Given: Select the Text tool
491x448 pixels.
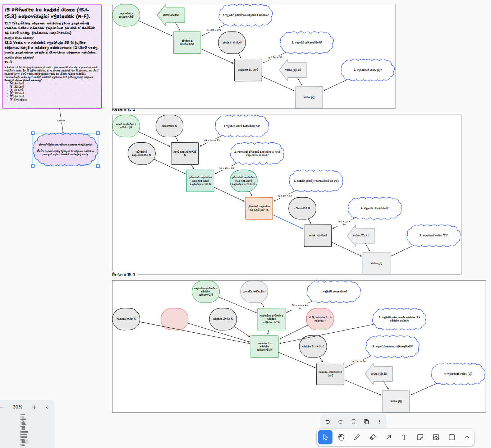Looking at the screenshot, I should [x=404, y=437].
